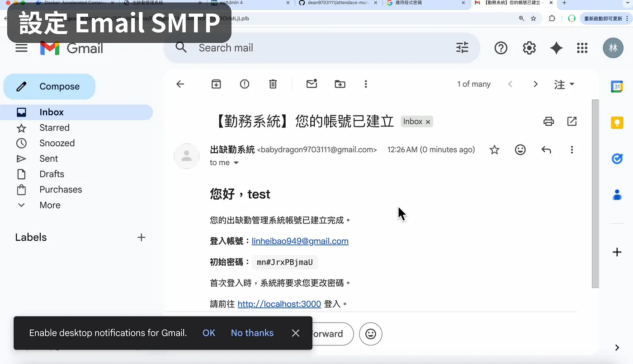Open message more-options menu beside reply
Viewport: 633px width, 364px height.
click(x=572, y=149)
